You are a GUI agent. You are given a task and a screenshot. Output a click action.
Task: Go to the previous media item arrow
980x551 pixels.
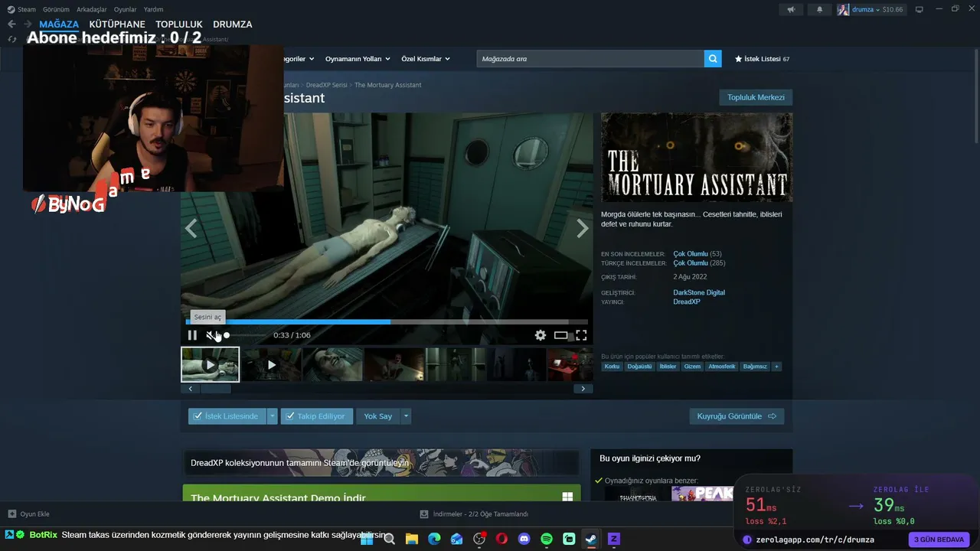pos(191,228)
